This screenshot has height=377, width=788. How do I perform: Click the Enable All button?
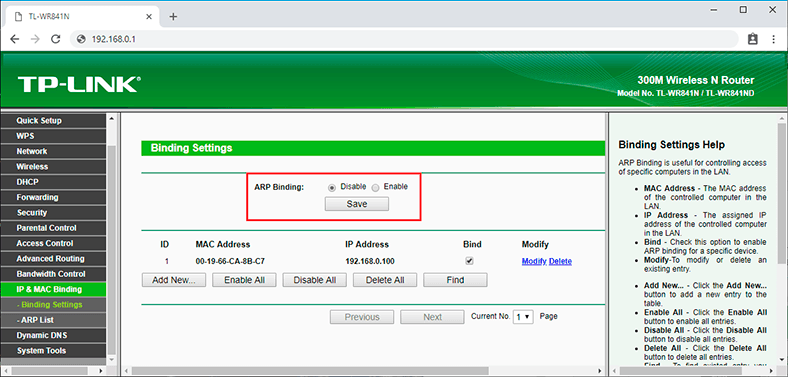coord(244,280)
